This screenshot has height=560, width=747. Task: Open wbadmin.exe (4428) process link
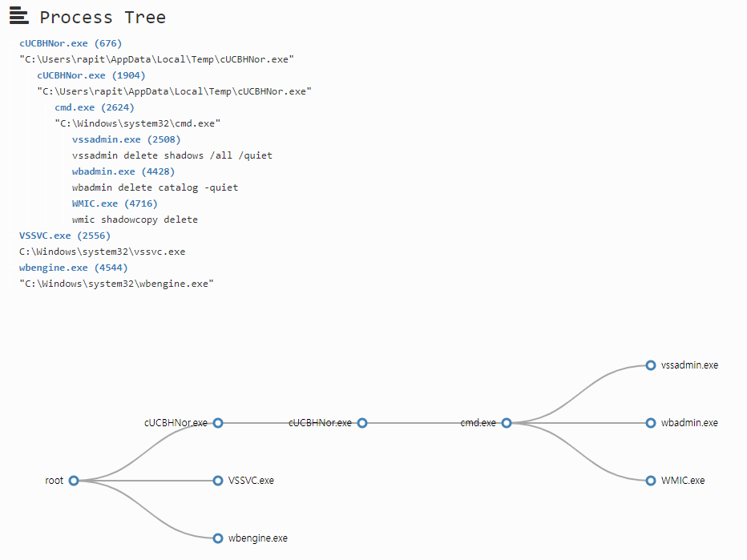(x=123, y=171)
